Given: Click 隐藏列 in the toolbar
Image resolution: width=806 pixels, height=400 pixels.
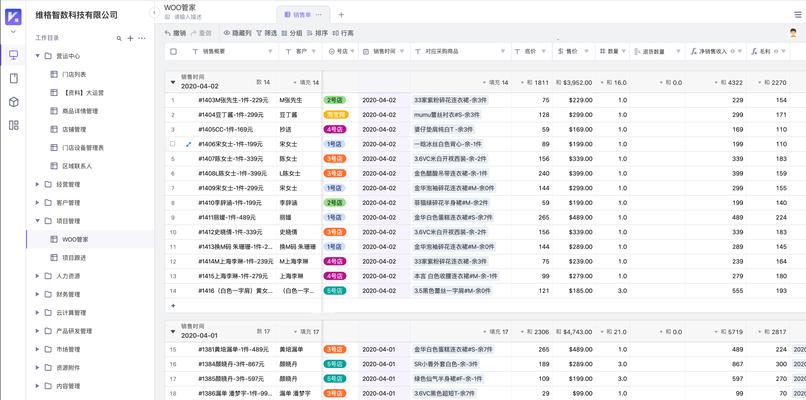Looking at the screenshot, I should pos(237,33).
